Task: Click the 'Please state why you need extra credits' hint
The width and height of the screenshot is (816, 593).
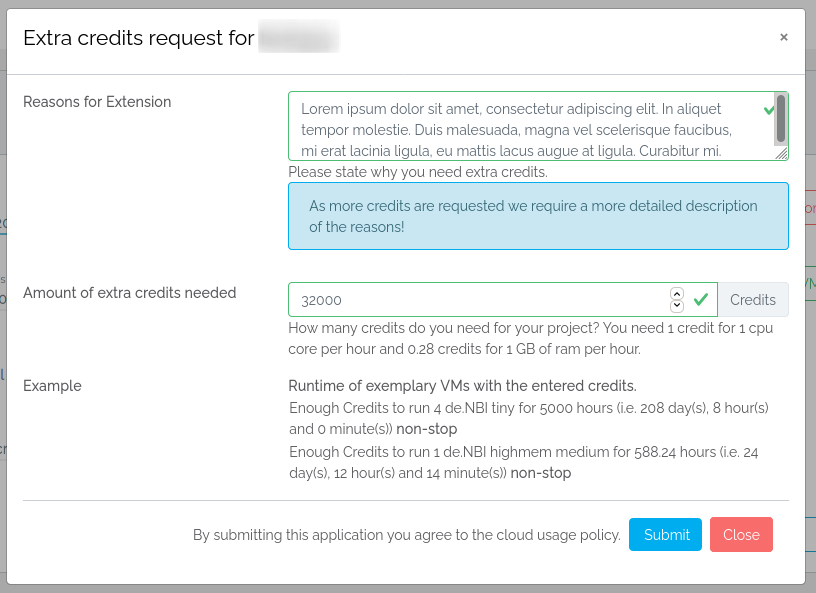Action: 418,172
